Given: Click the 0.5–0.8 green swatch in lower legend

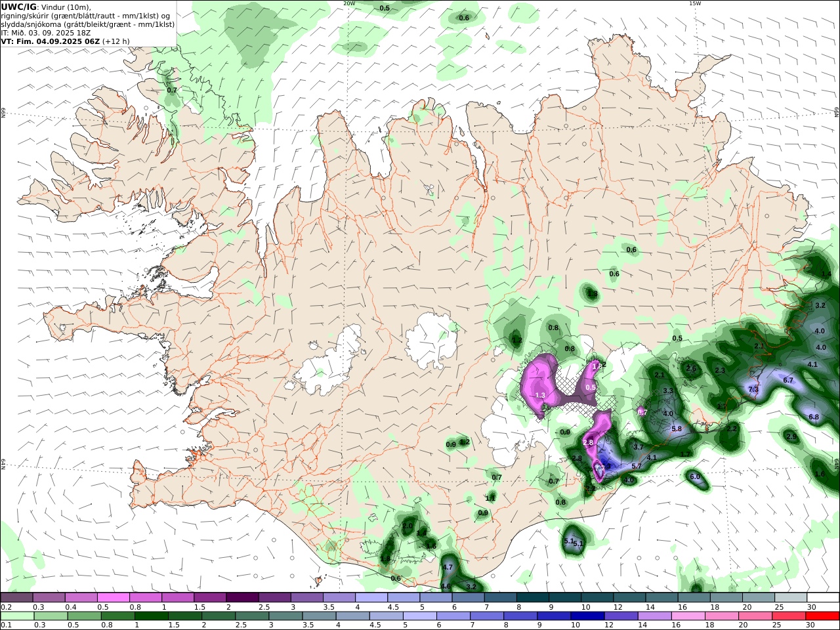Looking at the screenshot, I should tap(84, 616).
